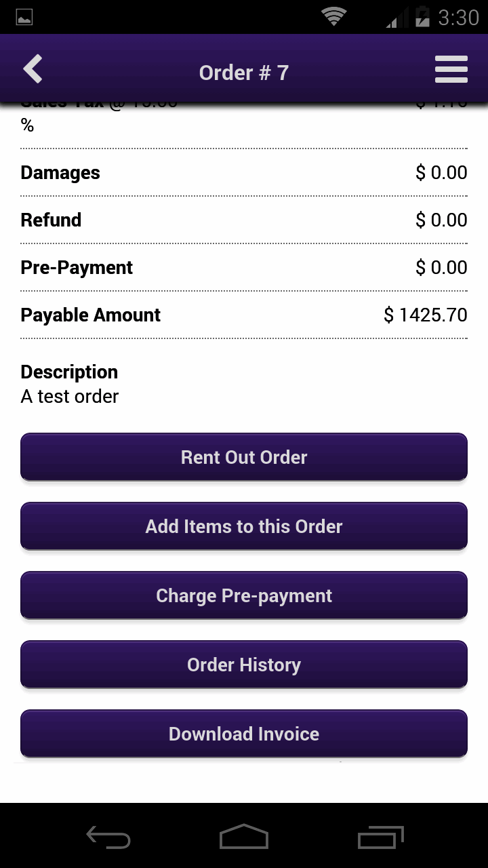Tap the picture notification icon
Screen dimensions: 488x868
pos(24,17)
